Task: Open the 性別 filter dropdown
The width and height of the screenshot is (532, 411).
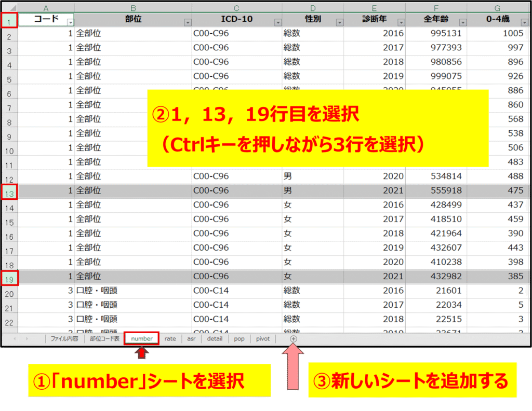Action: (x=339, y=22)
